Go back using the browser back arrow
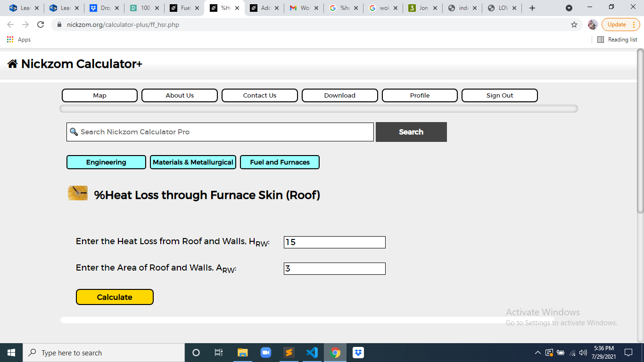 click(10, 25)
